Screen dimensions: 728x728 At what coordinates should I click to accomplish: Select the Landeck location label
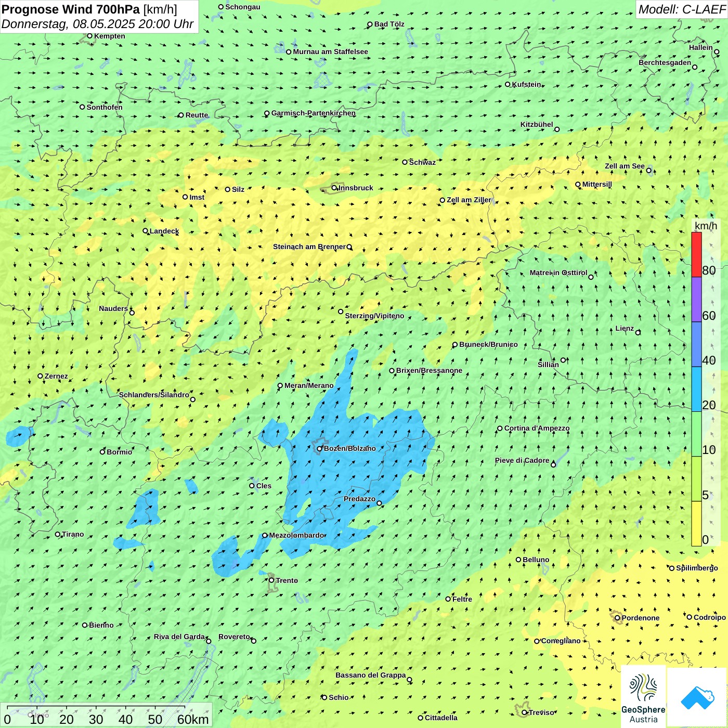click(164, 231)
